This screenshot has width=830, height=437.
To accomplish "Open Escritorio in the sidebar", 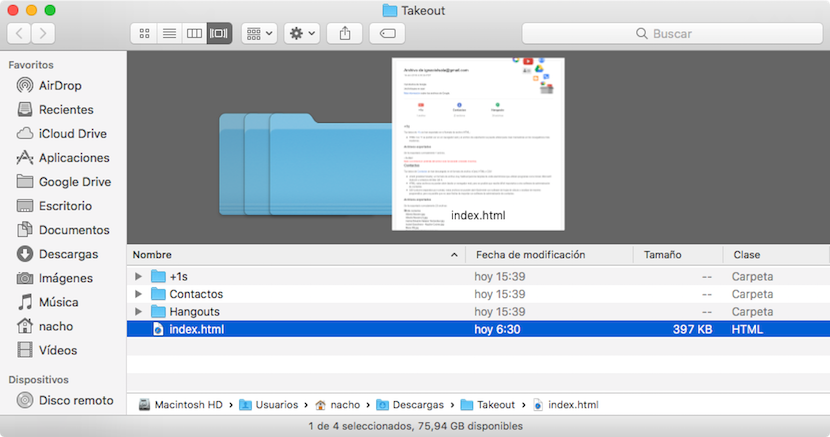I will click(54, 206).
